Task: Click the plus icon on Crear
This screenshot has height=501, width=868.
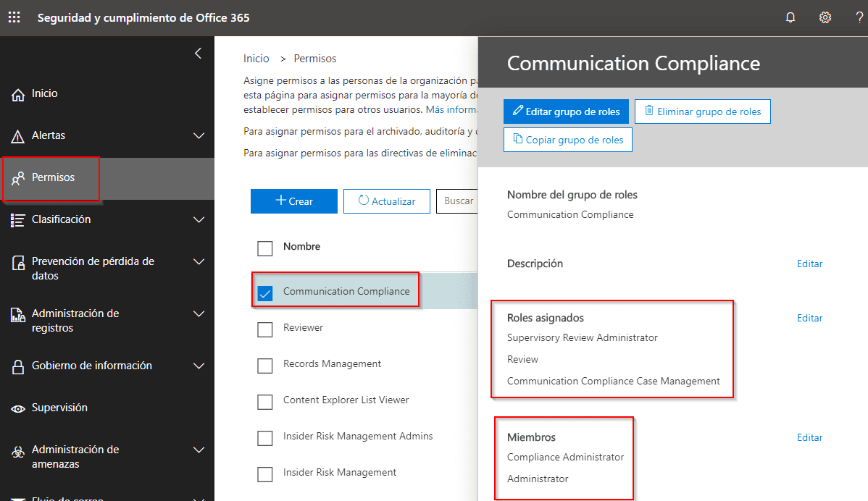Action: 280,200
